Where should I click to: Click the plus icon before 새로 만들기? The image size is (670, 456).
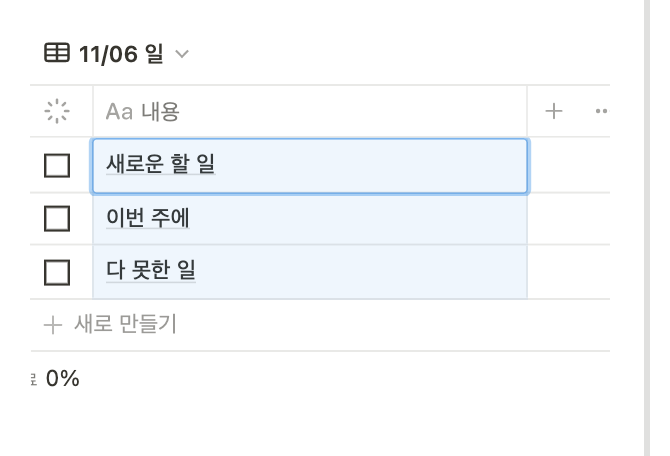pyautogui.click(x=53, y=325)
